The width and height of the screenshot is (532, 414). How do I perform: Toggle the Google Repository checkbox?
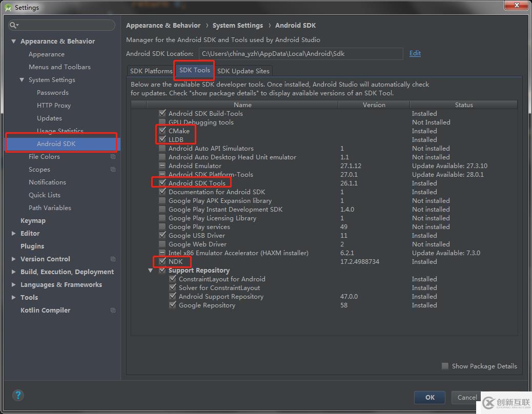point(173,305)
